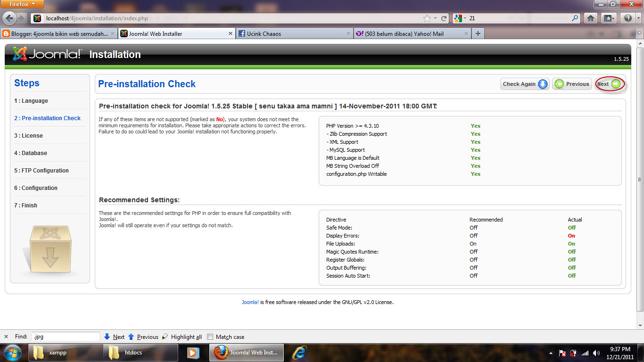Image resolution: width=644 pixels, height=362 pixels.
Task: Open new tab with plus button
Action: pos(478,33)
